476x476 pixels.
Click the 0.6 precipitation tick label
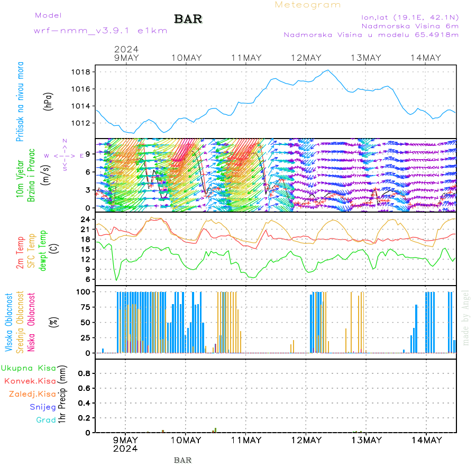tap(85, 388)
